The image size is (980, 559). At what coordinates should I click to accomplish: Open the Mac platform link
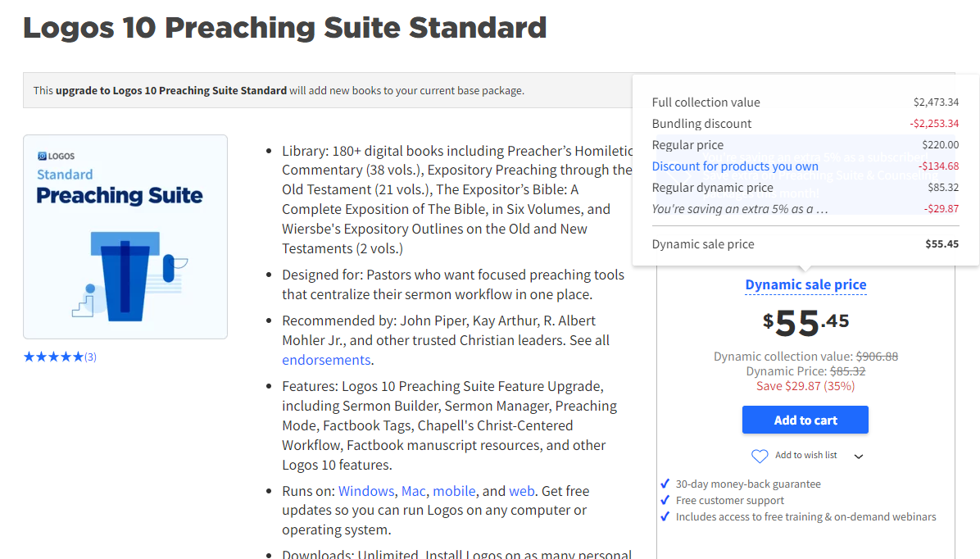[x=413, y=491]
